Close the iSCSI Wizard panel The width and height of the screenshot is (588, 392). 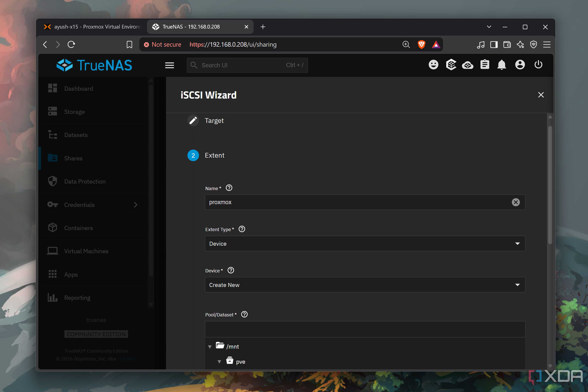coord(541,95)
